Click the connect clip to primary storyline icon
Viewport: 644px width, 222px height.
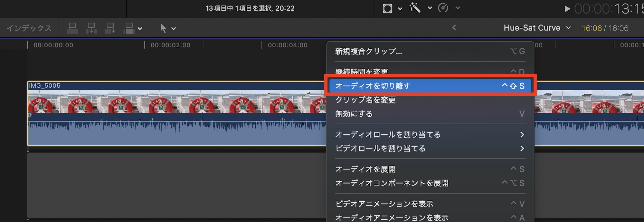click(x=72, y=28)
